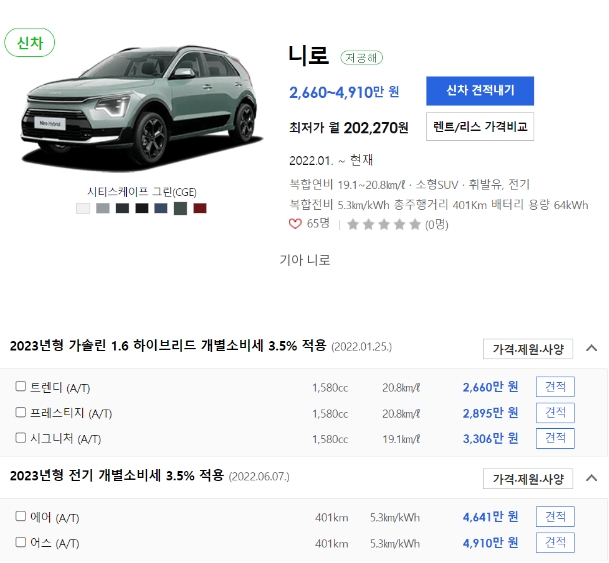Click the 65명 likes count
Image resolution: width=609 pixels, height=563 pixels.
coord(318,223)
